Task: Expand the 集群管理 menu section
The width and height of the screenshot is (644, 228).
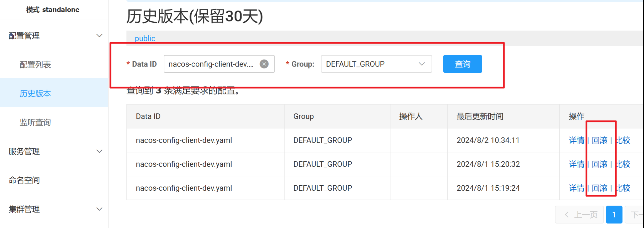Action: click(99, 209)
